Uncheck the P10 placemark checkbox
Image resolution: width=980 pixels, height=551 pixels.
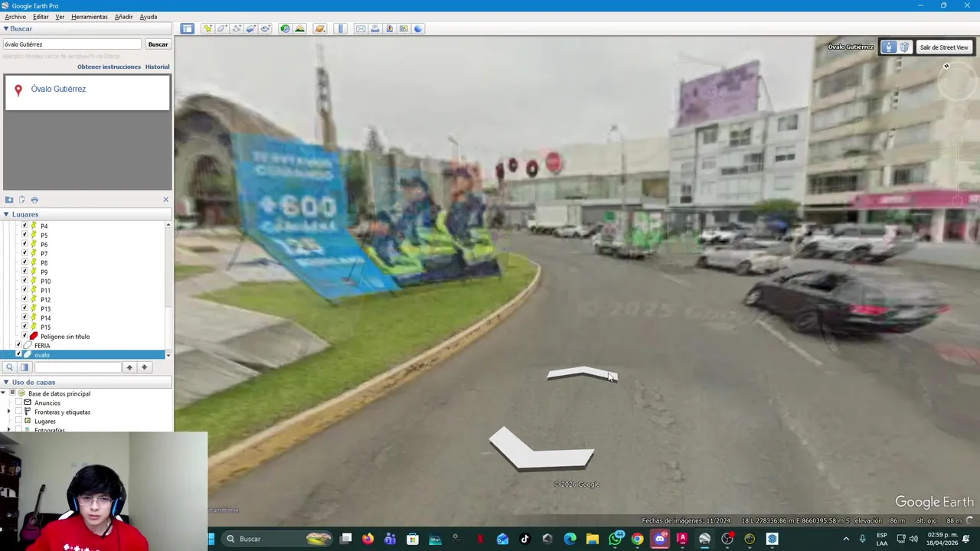click(24, 281)
